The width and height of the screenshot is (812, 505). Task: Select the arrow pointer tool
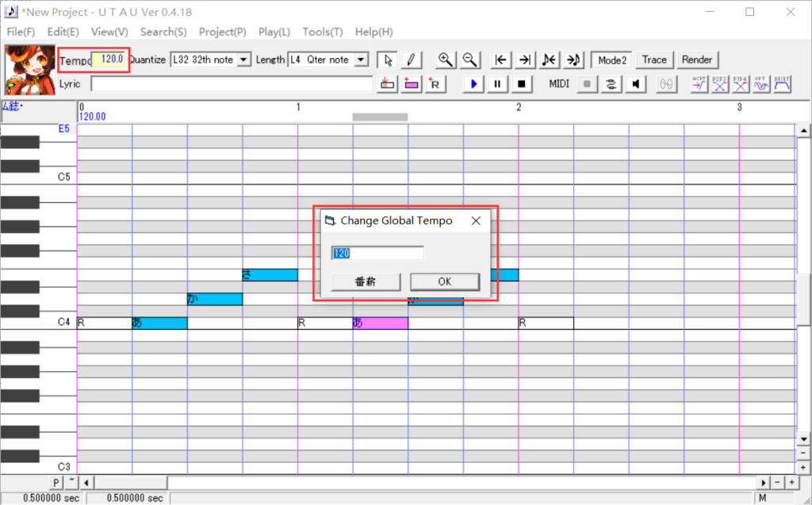[x=388, y=60]
